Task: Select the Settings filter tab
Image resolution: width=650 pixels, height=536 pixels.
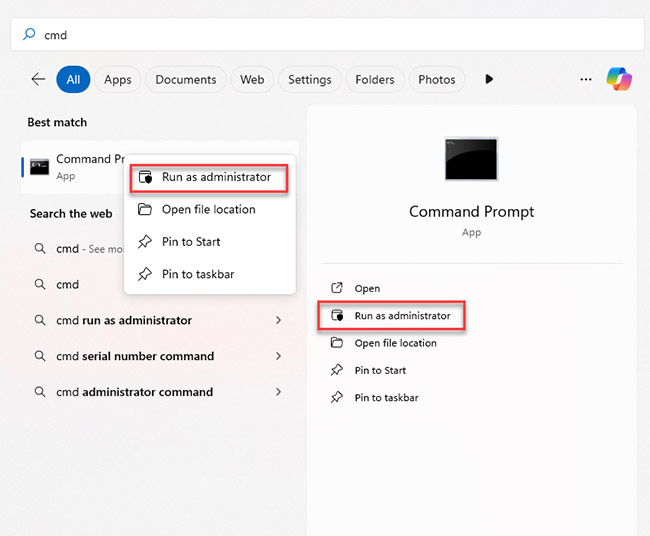Action: click(310, 79)
